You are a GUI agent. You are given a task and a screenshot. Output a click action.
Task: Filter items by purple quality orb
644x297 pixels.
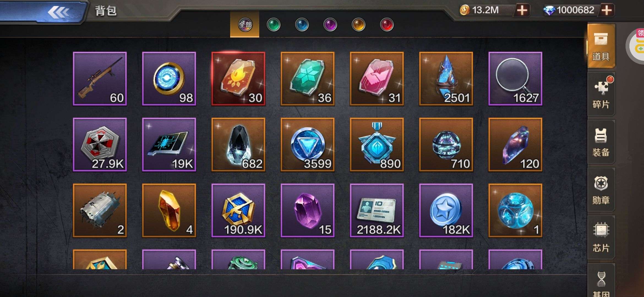330,25
